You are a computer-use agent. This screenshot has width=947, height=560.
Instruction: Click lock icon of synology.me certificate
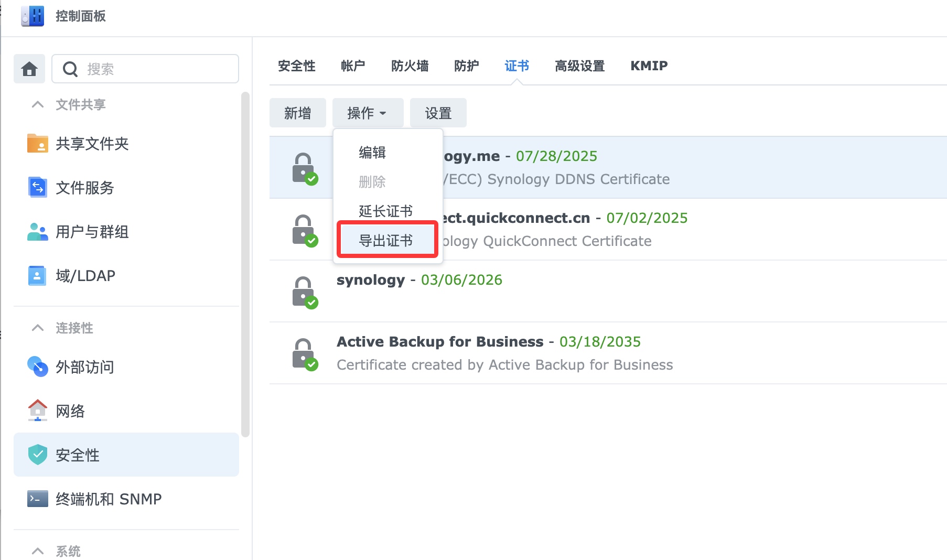coord(305,168)
